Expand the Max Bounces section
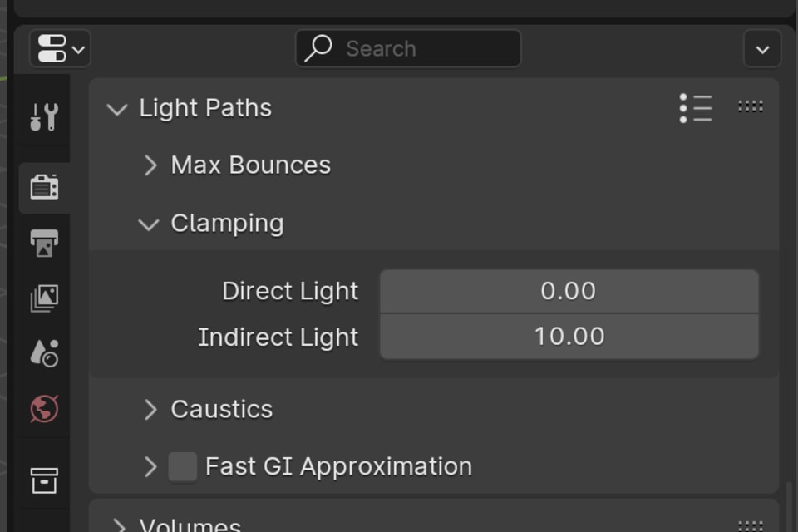This screenshot has width=798, height=532. (152, 165)
